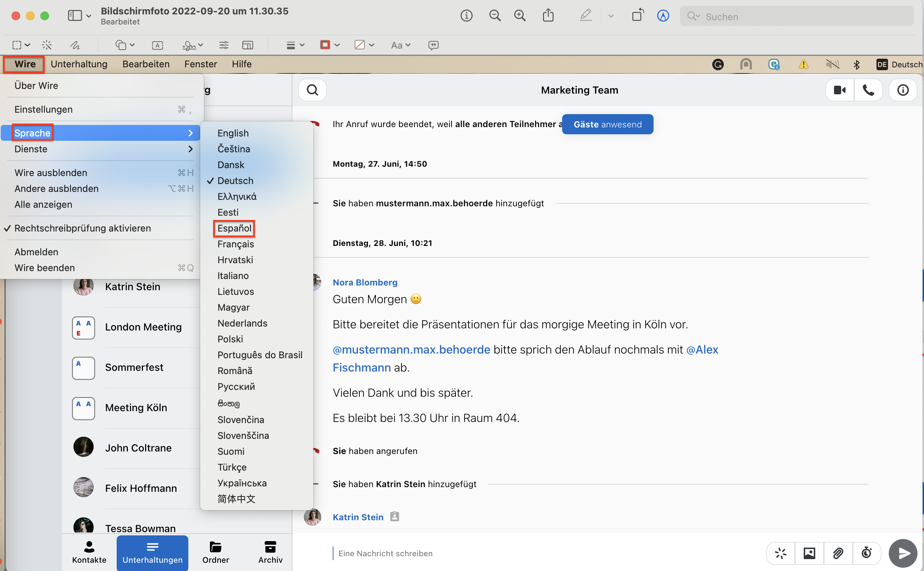The width and height of the screenshot is (924, 571).
Task: Expand the Dienste submenu
Action: point(100,149)
